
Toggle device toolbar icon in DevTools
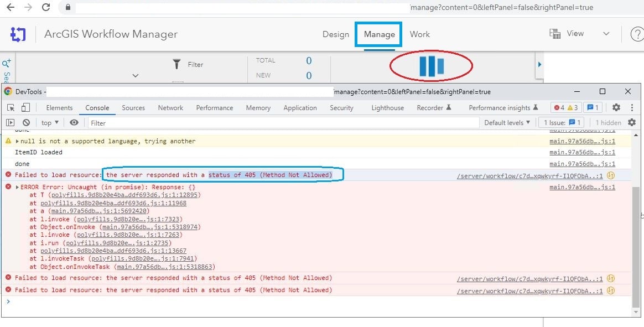pyautogui.click(x=25, y=108)
